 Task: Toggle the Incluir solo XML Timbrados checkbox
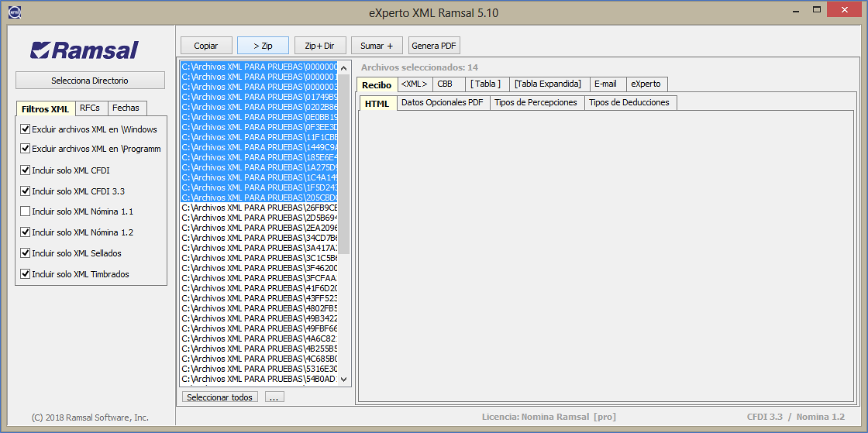click(25, 273)
